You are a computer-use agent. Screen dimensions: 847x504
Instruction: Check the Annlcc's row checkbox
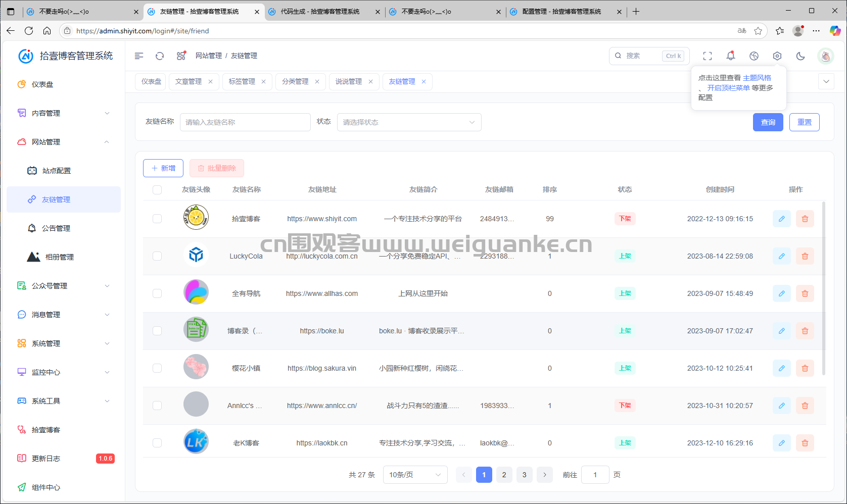pos(157,406)
